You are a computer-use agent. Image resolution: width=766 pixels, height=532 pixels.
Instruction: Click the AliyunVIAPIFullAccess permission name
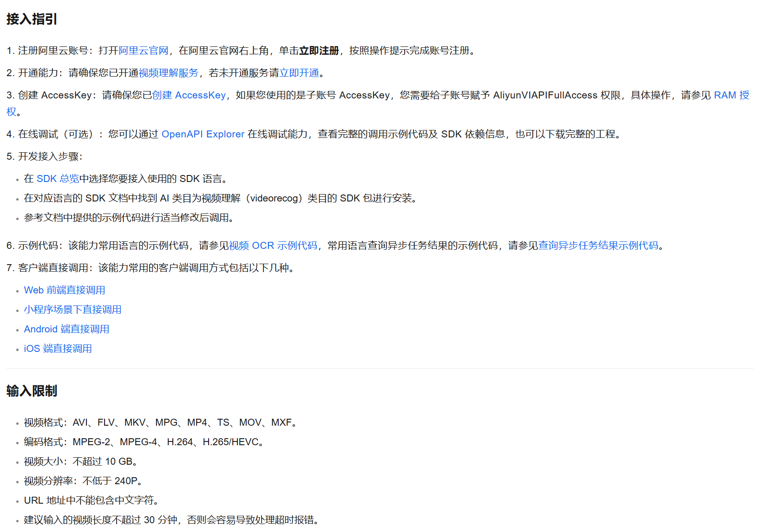[545, 95]
